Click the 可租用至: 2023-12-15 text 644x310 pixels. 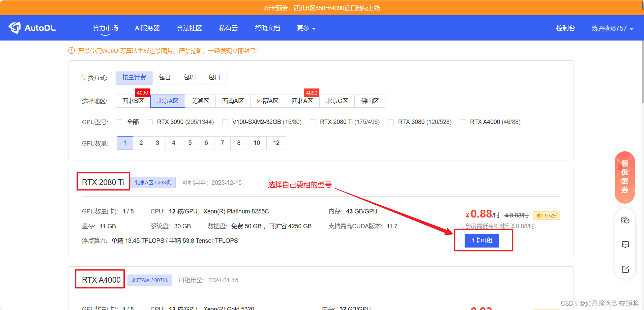coord(212,183)
